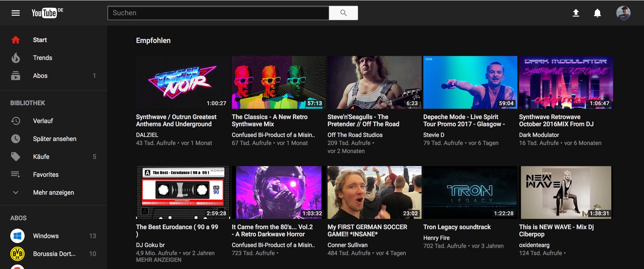Viewport: 644px width, 269px height.
Task: Visit Conner Sullivan channel
Action: [x=348, y=245]
